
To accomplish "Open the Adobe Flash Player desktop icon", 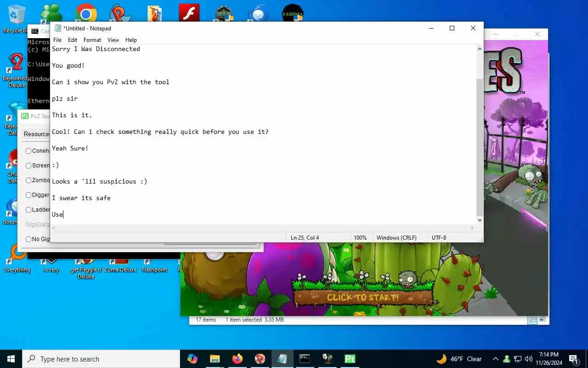I will (x=189, y=13).
